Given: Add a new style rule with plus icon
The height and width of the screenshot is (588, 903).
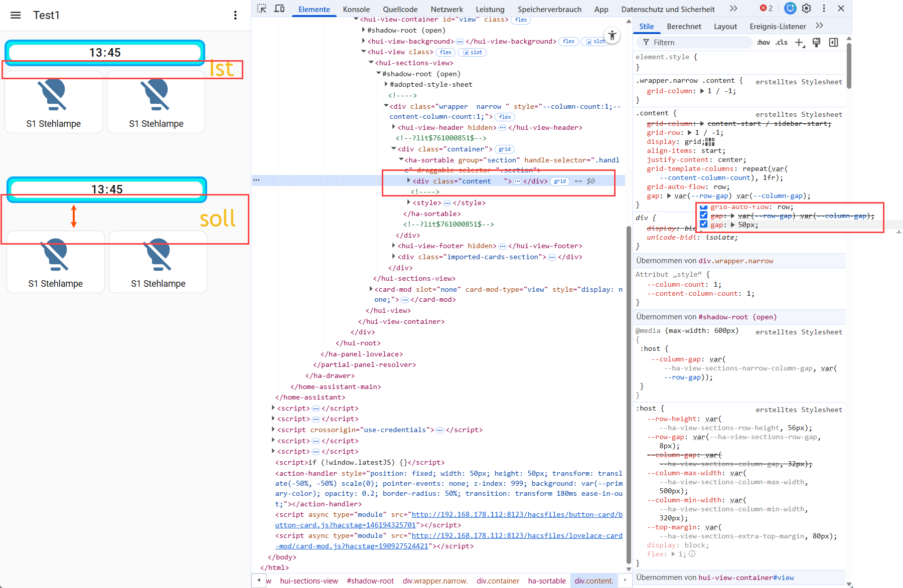Looking at the screenshot, I should (799, 43).
